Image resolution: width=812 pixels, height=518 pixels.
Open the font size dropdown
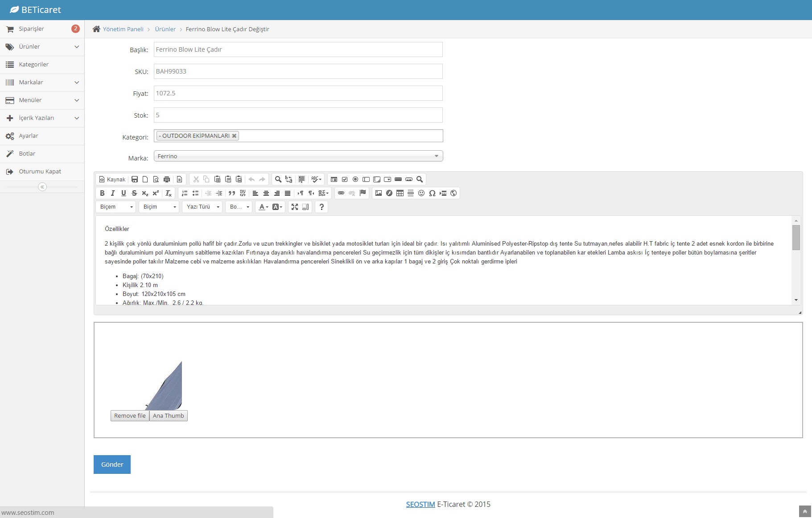(239, 207)
